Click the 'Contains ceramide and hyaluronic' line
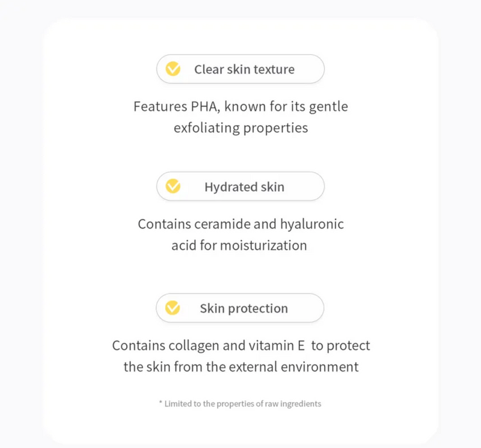This screenshot has height=448, width=481. [x=241, y=224]
